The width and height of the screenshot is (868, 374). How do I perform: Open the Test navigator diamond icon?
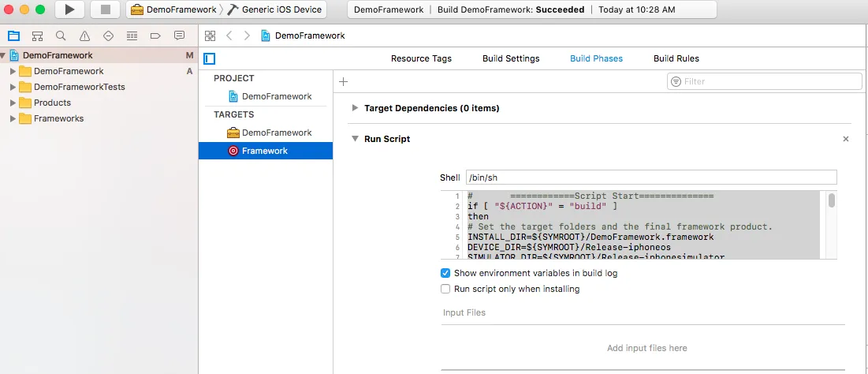click(109, 36)
